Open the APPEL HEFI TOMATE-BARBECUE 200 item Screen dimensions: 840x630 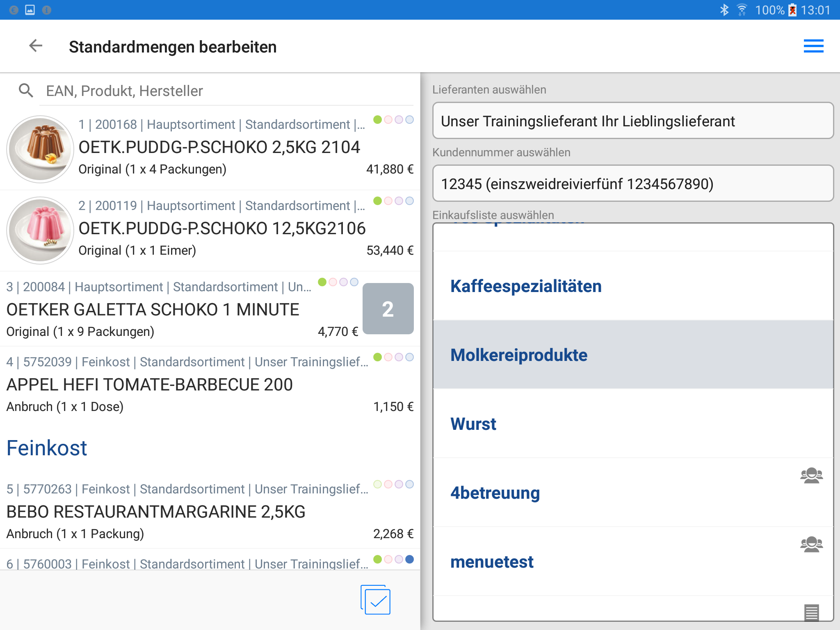tap(149, 385)
